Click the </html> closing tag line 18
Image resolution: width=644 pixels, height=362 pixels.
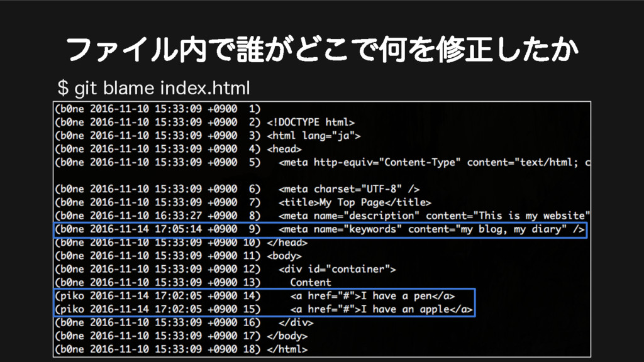pos(180,349)
